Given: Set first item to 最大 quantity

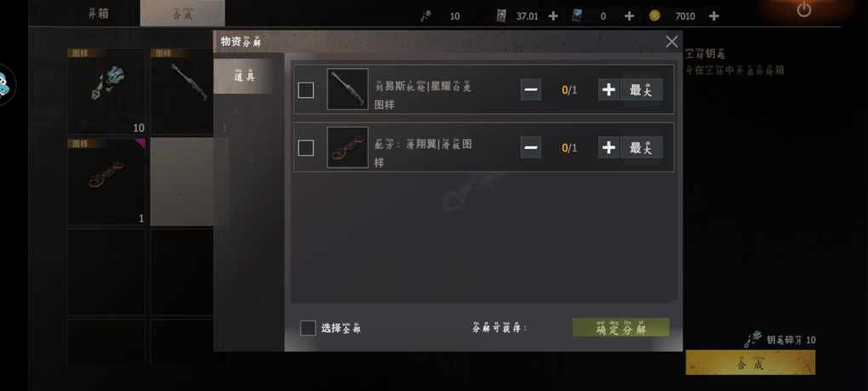Looking at the screenshot, I should [642, 89].
